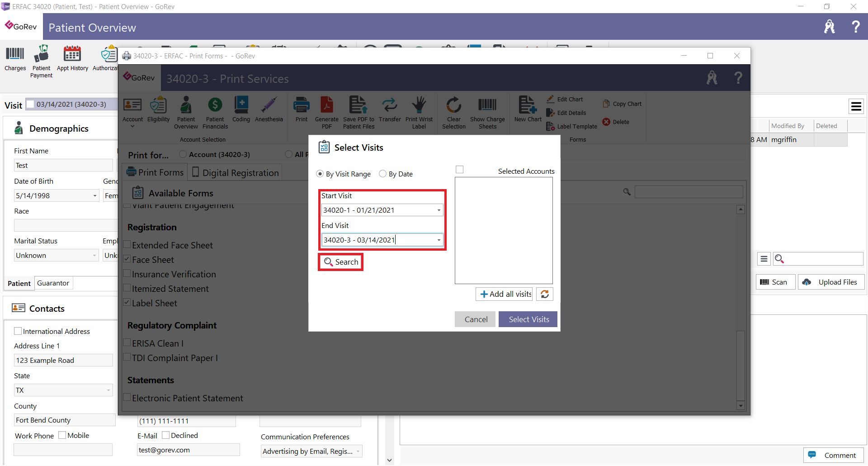This screenshot has width=868, height=466.
Task: Click the Print ribbon icon
Action: coord(302,110)
